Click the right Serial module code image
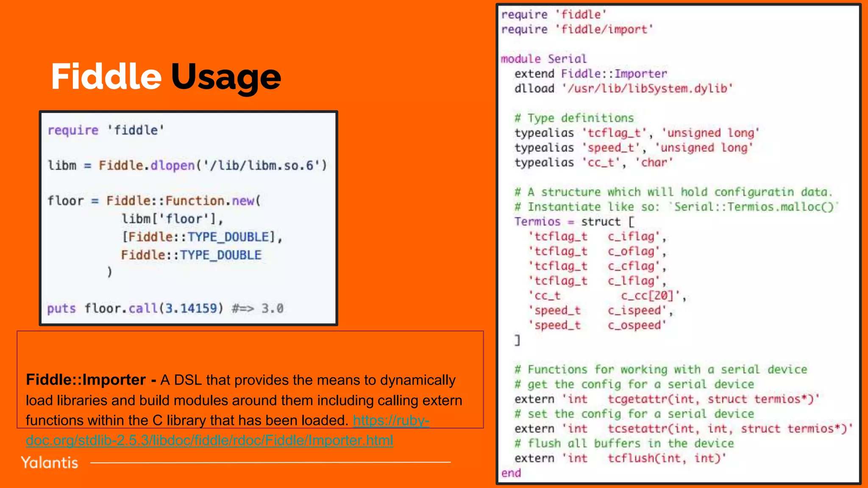The width and height of the screenshot is (868, 488). coord(679,244)
